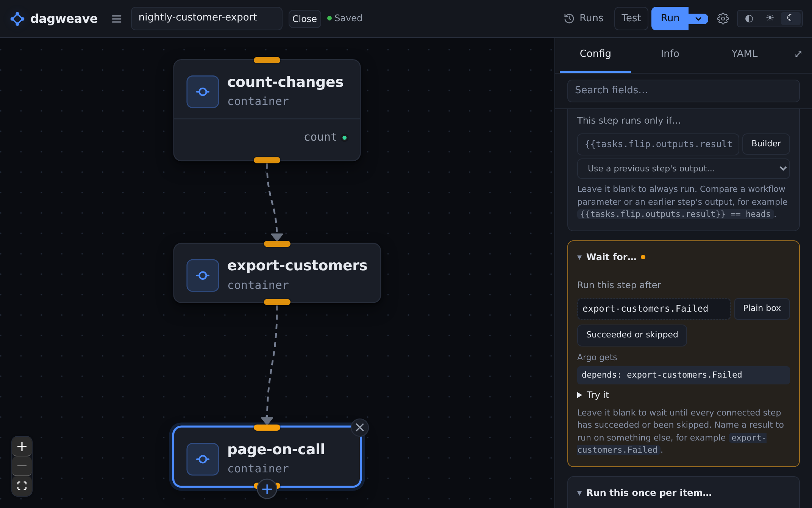The image size is (812, 508).
Task: Open the previous step's output dropdown
Action: point(683,169)
